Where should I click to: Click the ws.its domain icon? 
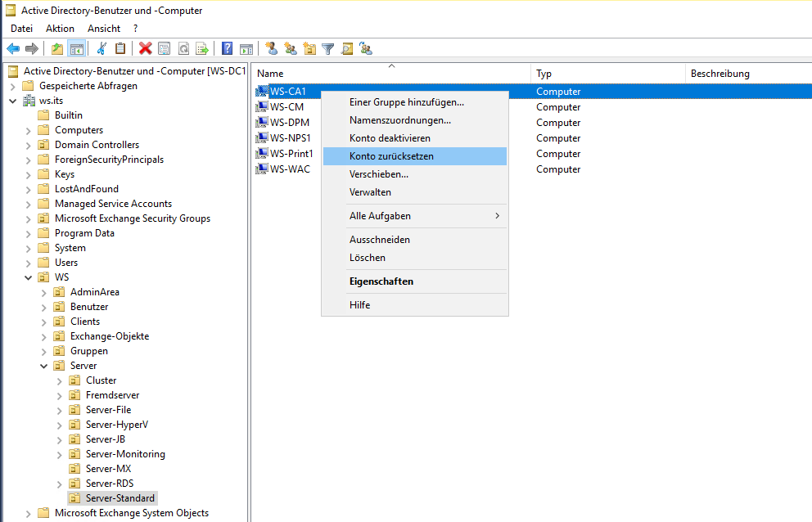coord(29,101)
